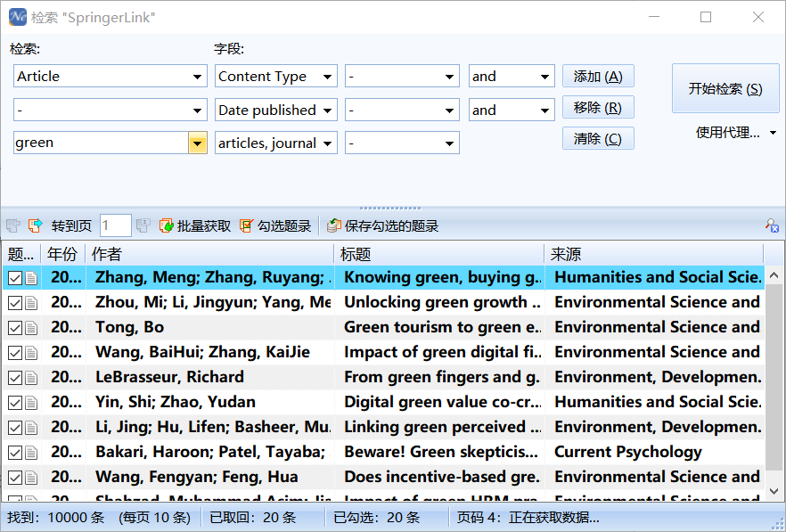
Task: Click status text '已勾选: 20 条'
Action: (x=376, y=518)
